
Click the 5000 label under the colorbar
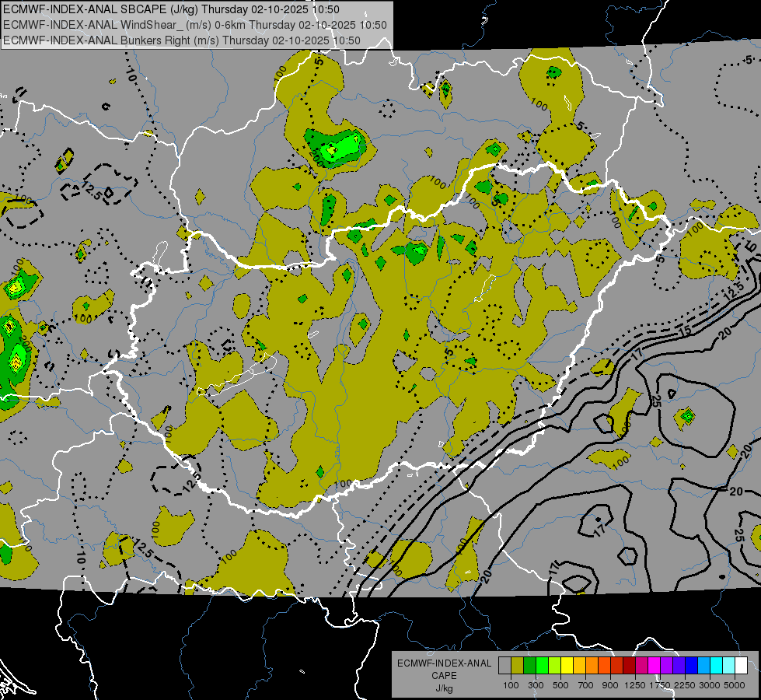[734, 685]
